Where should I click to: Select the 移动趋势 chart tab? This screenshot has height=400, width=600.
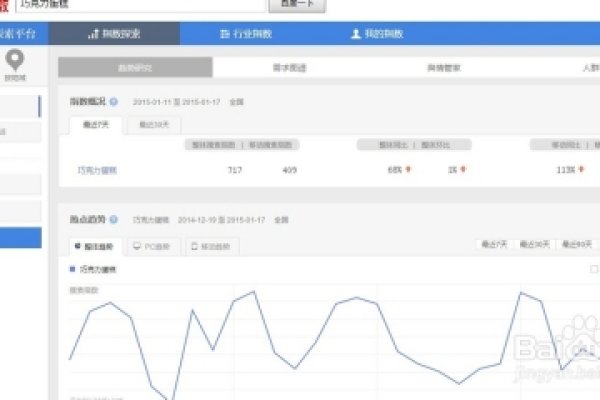click(x=212, y=247)
